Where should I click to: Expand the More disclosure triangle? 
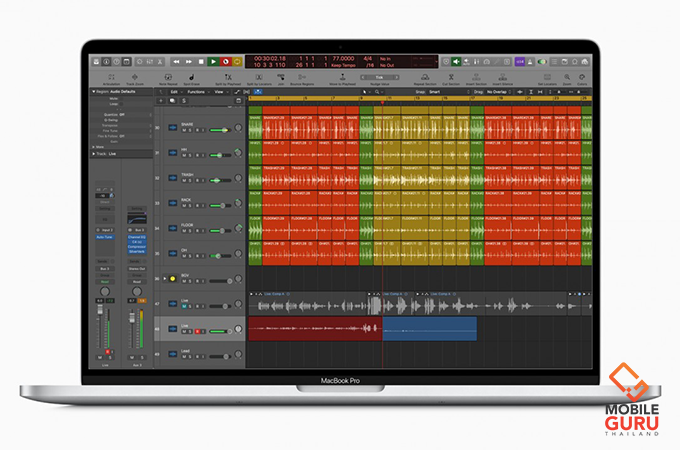click(x=93, y=147)
